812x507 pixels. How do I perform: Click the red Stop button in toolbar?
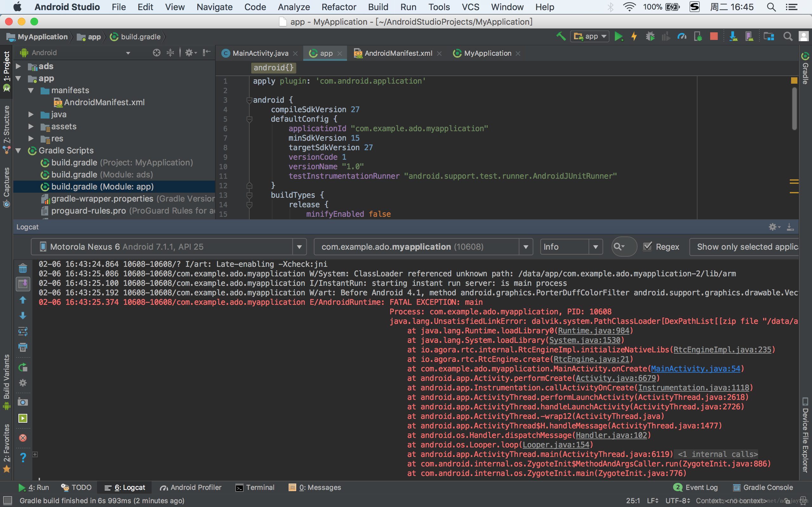(x=714, y=36)
